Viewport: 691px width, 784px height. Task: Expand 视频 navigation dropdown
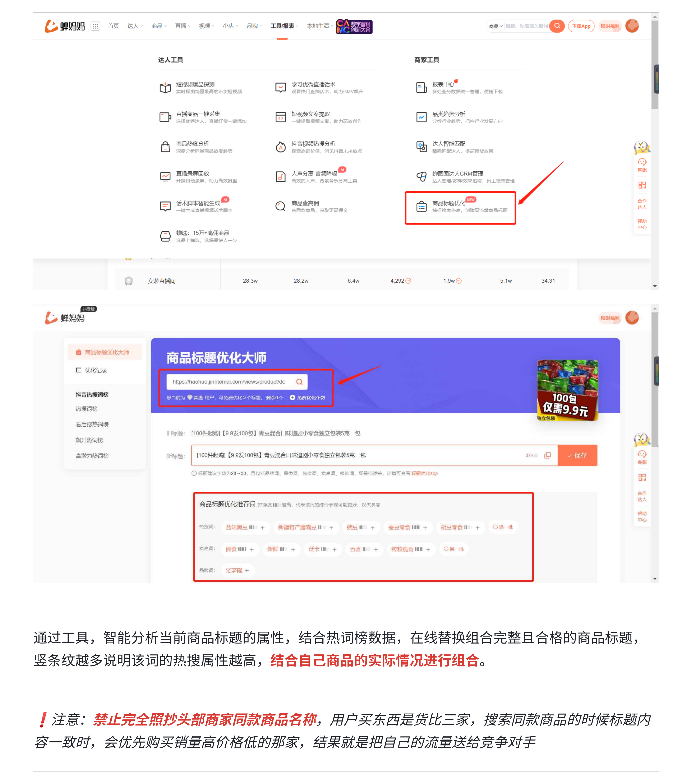pos(206,26)
